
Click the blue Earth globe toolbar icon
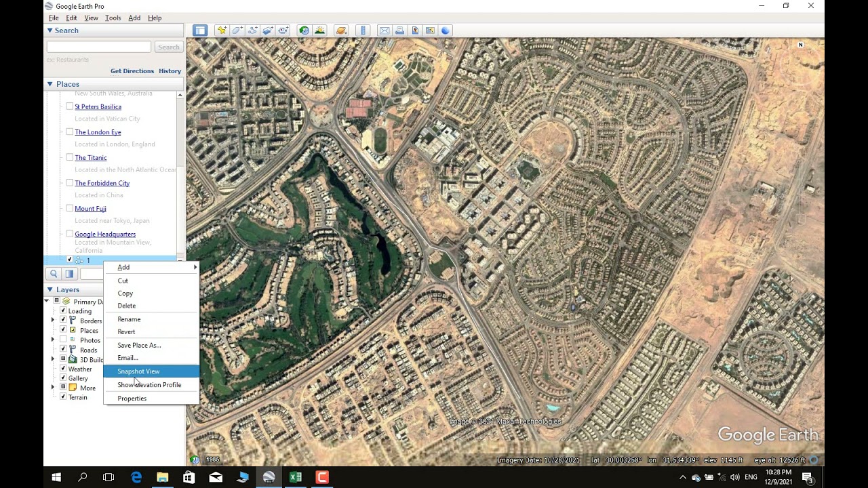446,30
